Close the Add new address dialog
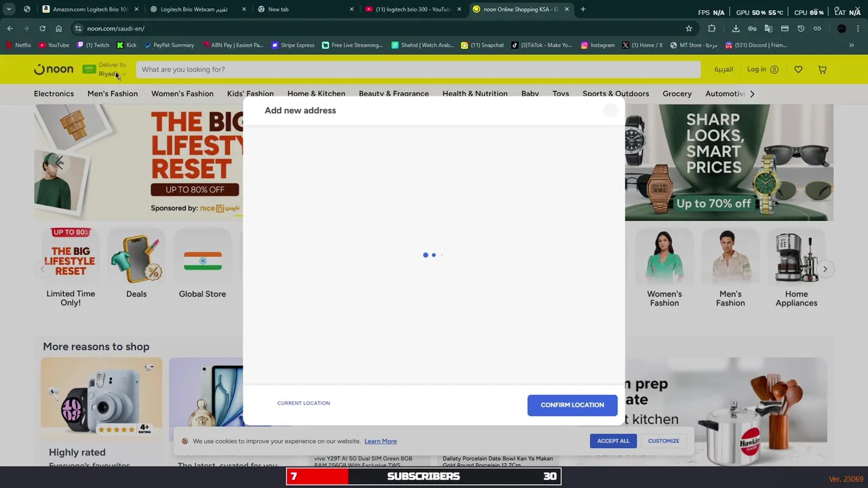Screen dimensions: 868x488 pyautogui.click(x=610, y=110)
